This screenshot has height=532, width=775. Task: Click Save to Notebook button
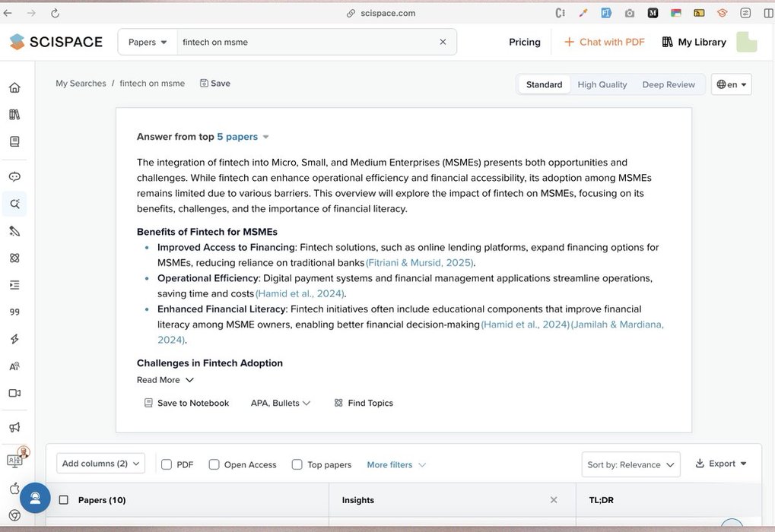pyautogui.click(x=186, y=403)
